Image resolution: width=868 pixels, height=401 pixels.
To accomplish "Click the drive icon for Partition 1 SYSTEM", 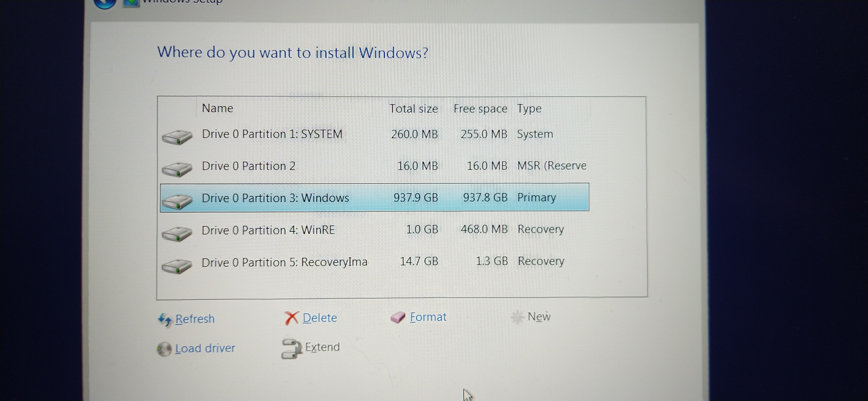I will pyautogui.click(x=177, y=137).
